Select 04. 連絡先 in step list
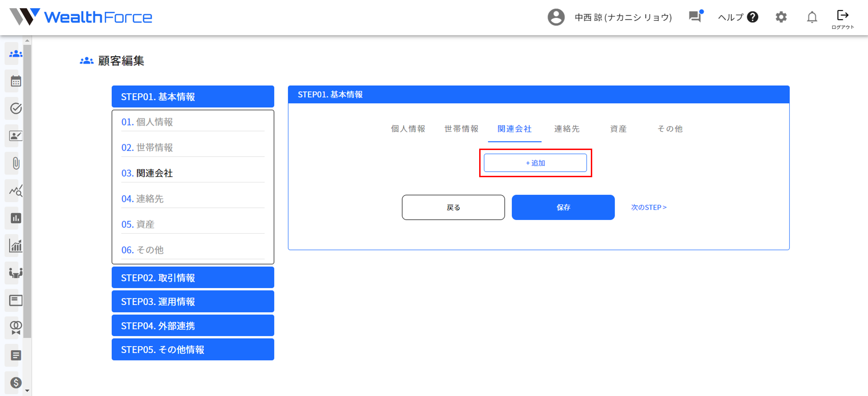The height and width of the screenshot is (396, 868). [193, 199]
